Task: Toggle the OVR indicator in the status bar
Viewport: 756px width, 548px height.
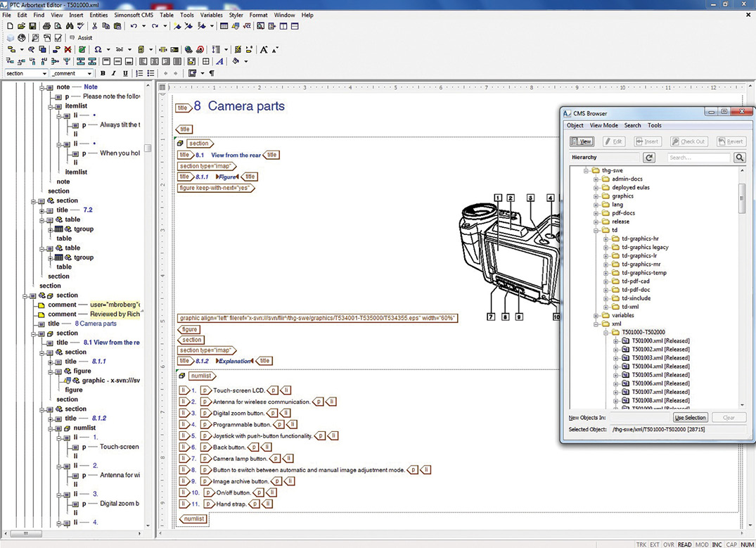Action: (669, 544)
